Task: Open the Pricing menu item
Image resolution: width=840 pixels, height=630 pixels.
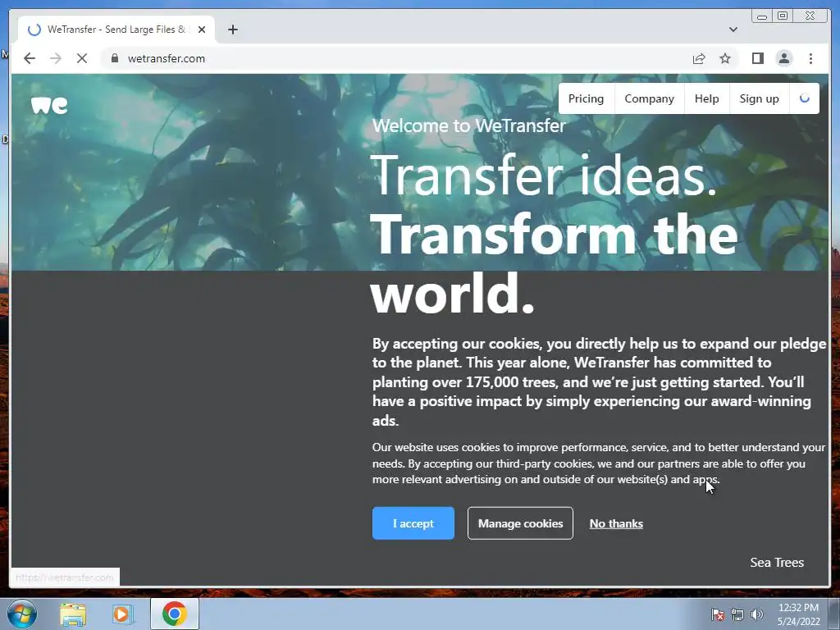Action: 586,98
